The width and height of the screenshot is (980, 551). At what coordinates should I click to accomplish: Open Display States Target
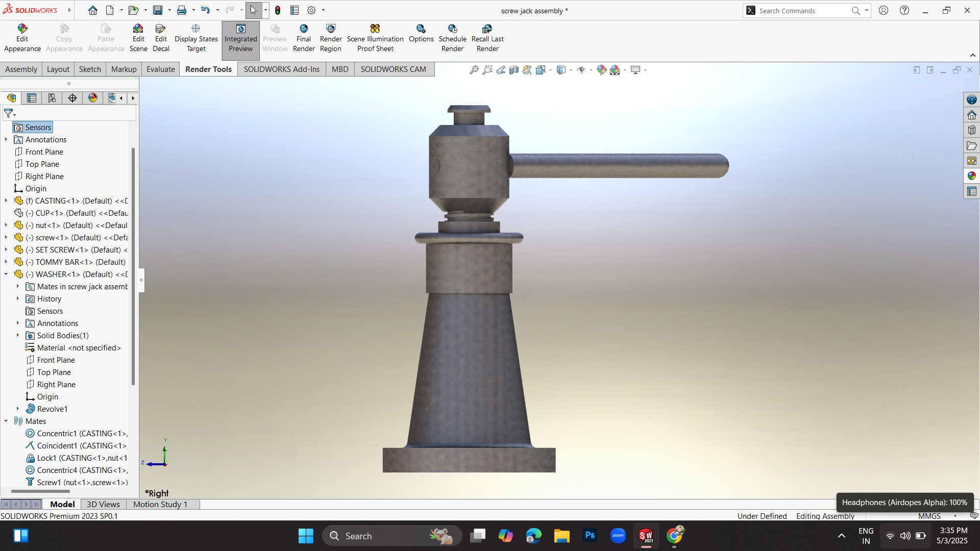click(x=196, y=38)
